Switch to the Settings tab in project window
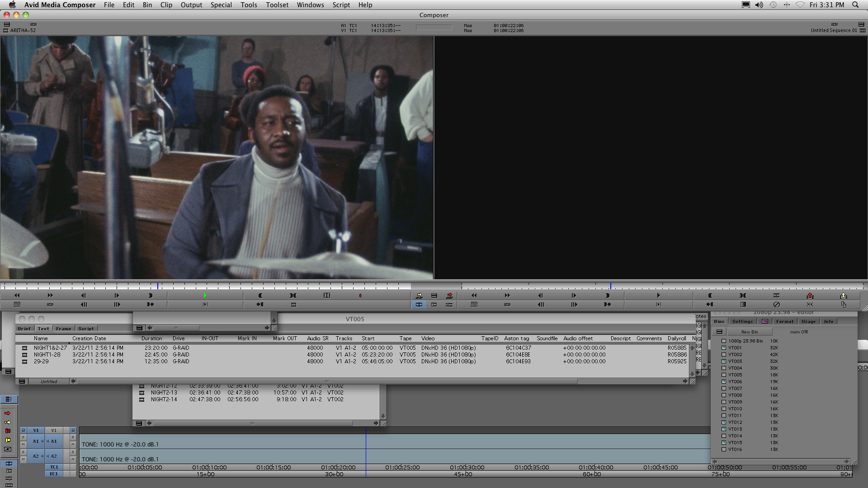Viewport: 868px width, 488px height. point(742,321)
